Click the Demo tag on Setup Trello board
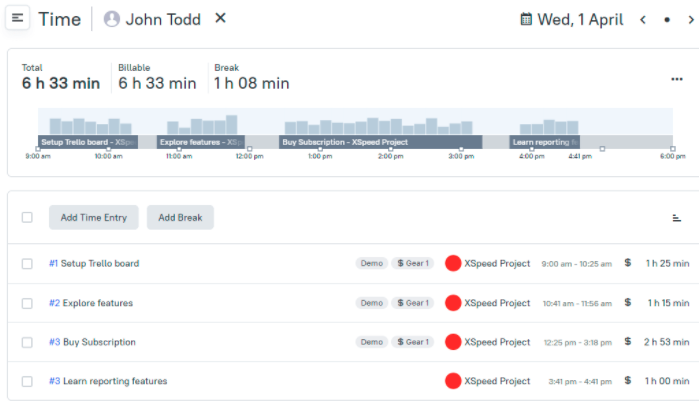This screenshot has width=699, height=418. pos(372,263)
